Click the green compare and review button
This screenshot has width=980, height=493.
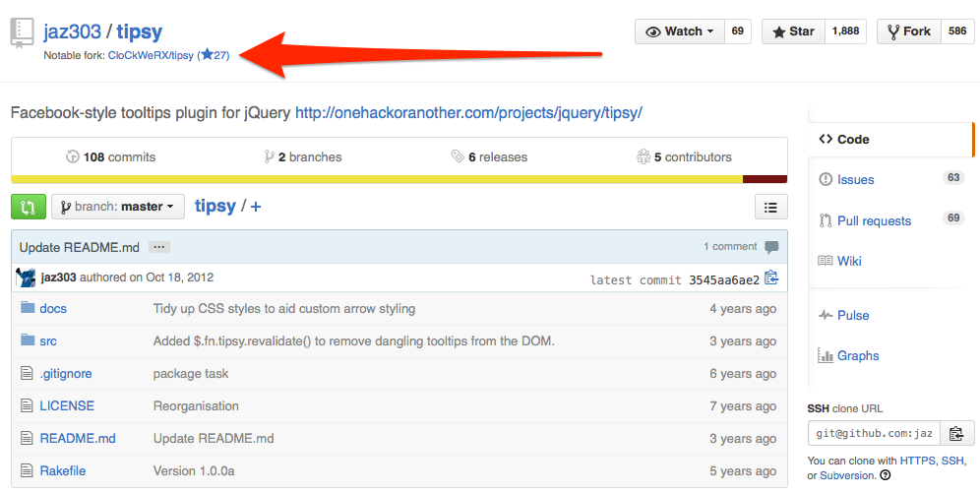tap(29, 207)
